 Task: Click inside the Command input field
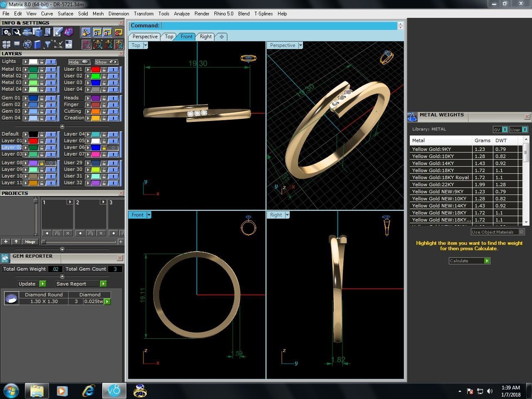click(x=279, y=26)
